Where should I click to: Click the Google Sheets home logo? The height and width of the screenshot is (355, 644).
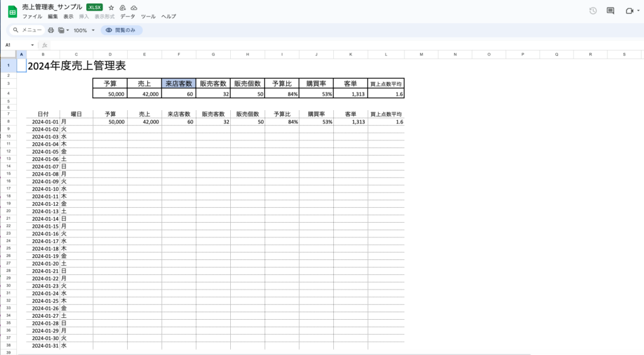pos(12,11)
